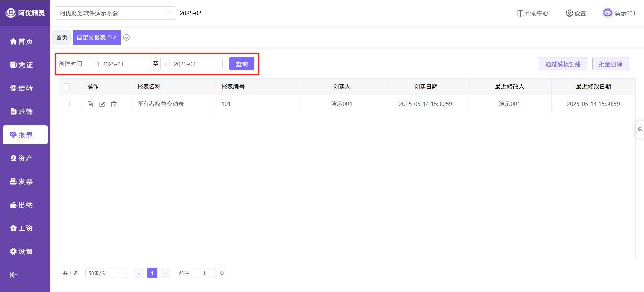Open 设置 from the top bar
The width and height of the screenshot is (644, 292).
pyautogui.click(x=576, y=13)
